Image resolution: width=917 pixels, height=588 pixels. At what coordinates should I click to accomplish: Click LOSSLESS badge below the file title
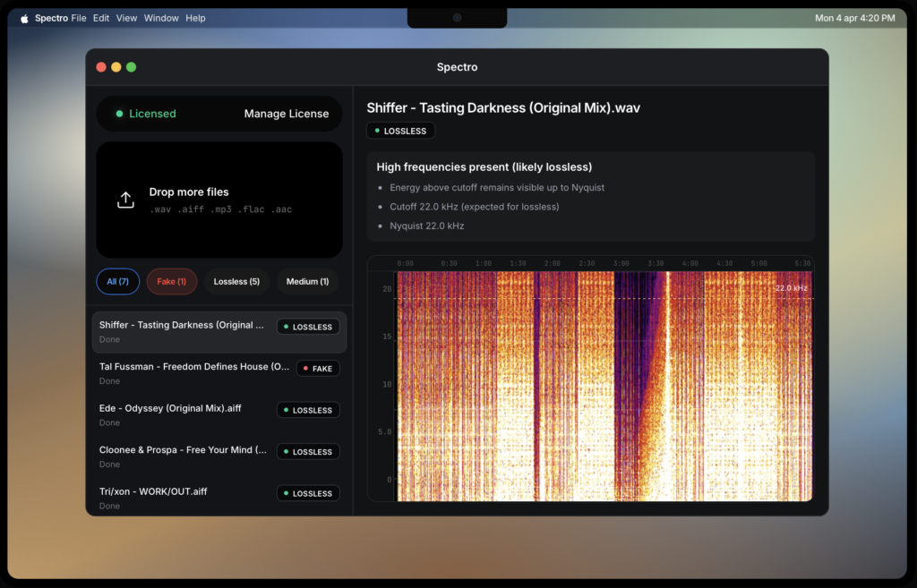tap(400, 131)
